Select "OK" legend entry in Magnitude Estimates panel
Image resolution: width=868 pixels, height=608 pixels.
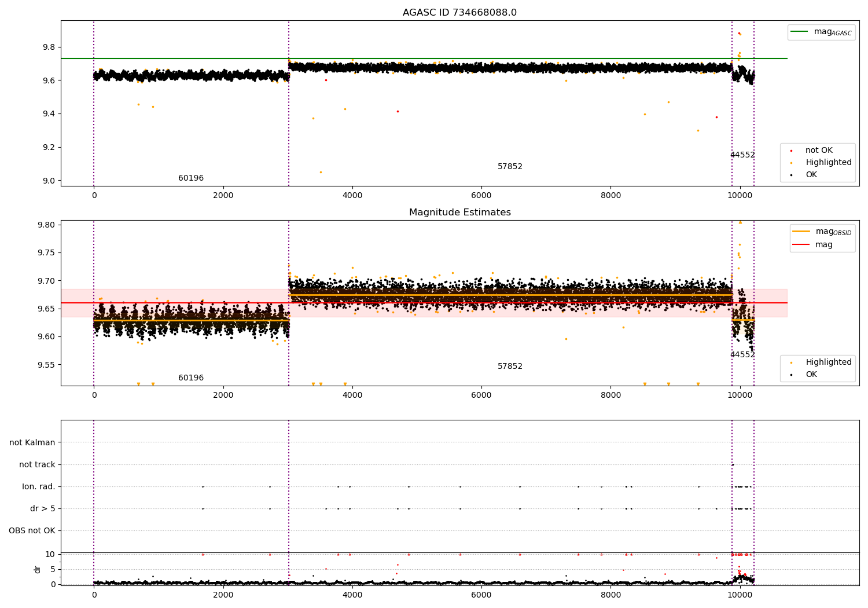click(811, 375)
